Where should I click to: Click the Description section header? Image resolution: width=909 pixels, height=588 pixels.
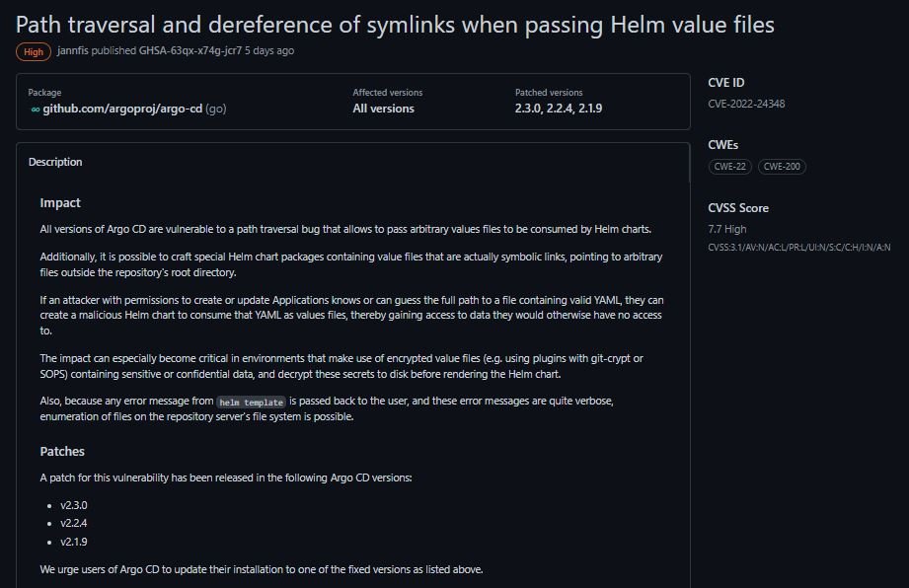pos(55,162)
